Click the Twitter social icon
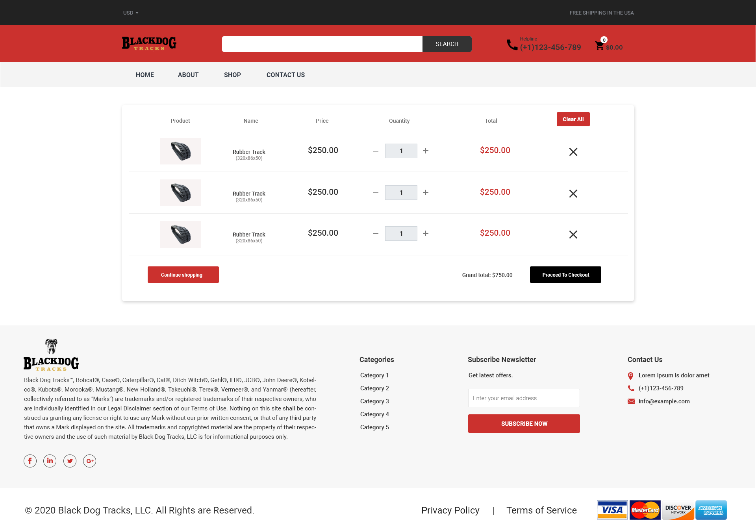The image size is (756, 532). 70,461
